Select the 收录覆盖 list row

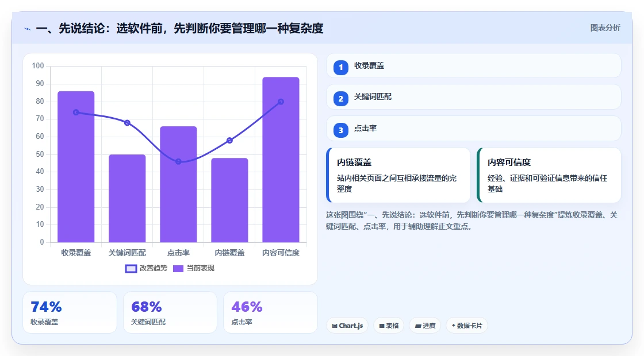(474, 65)
